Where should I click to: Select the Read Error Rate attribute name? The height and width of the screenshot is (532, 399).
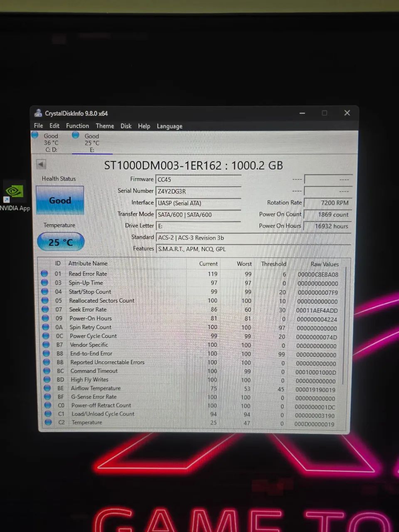click(88, 274)
